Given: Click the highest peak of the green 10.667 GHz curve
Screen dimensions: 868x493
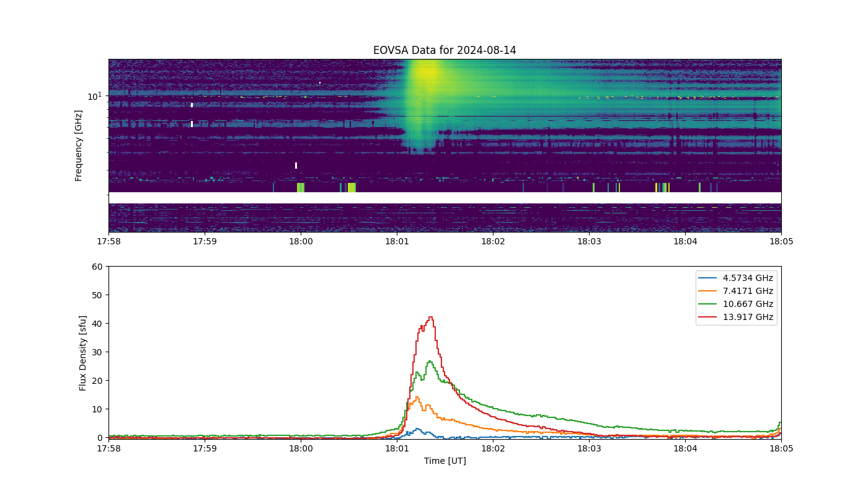Looking at the screenshot, I should pyautogui.click(x=430, y=361).
